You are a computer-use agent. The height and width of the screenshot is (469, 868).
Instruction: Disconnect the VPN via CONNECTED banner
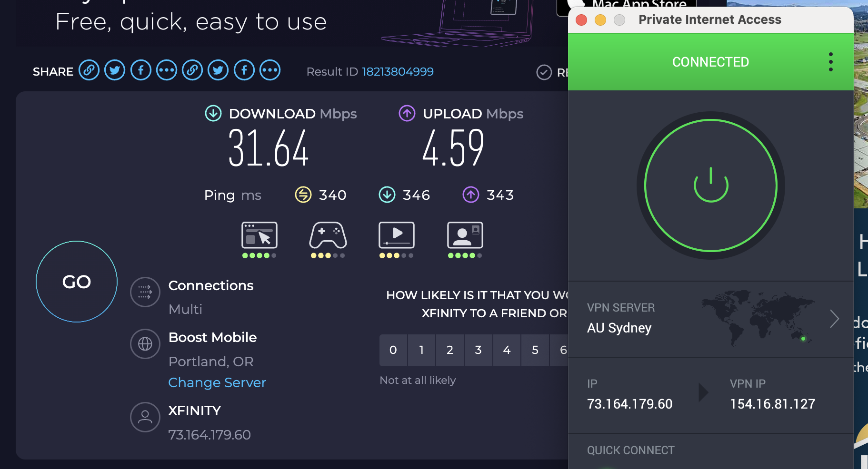pos(710,62)
